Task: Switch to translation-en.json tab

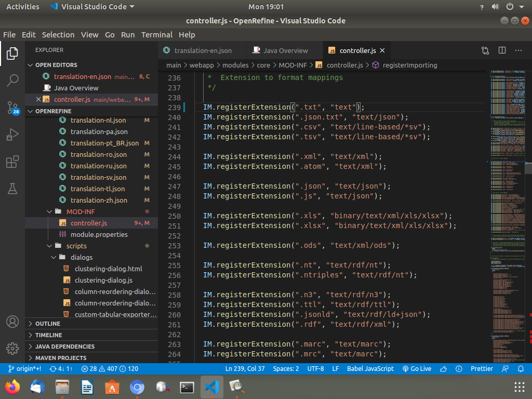Action: 202,50
